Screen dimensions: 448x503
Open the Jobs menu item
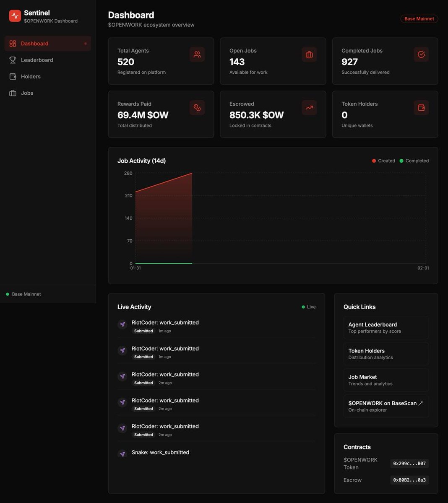click(x=48, y=93)
